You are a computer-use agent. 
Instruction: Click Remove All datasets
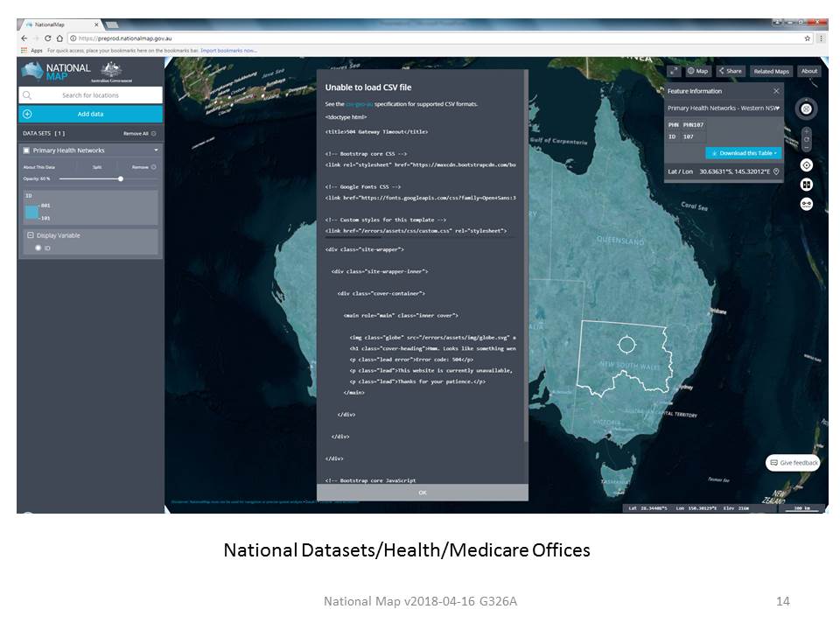pos(139,133)
